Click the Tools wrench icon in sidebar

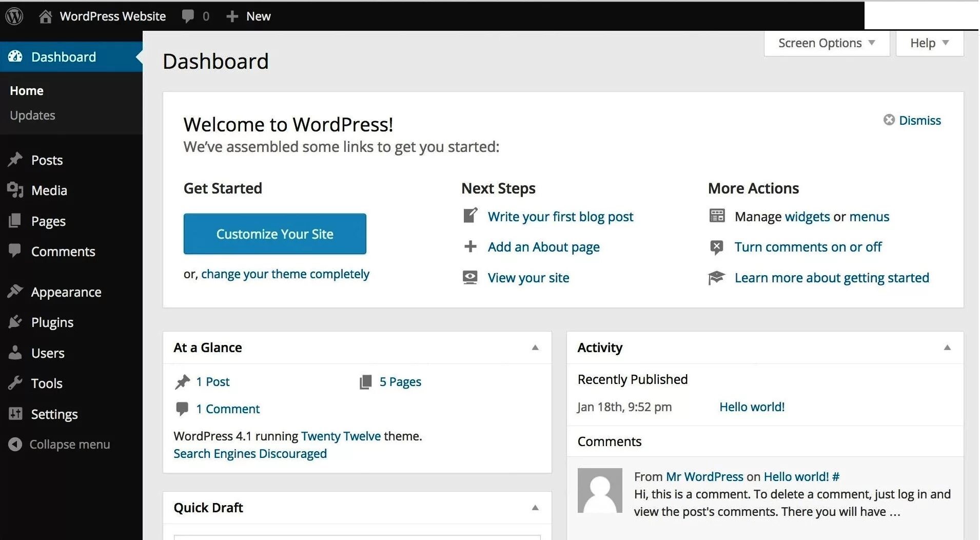tap(15, 383)
